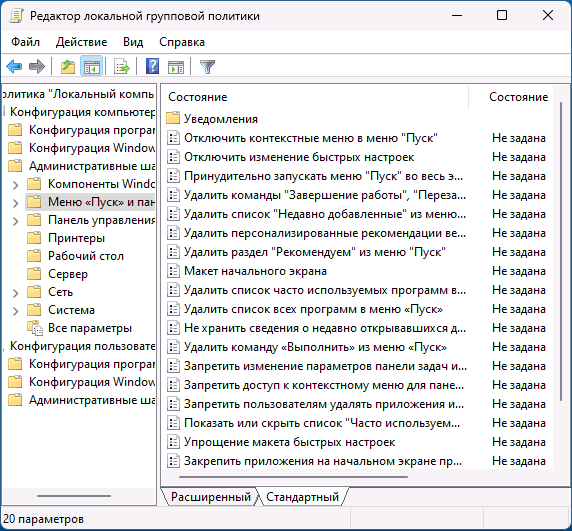Click the Сервер folder icon

(34, 274)
